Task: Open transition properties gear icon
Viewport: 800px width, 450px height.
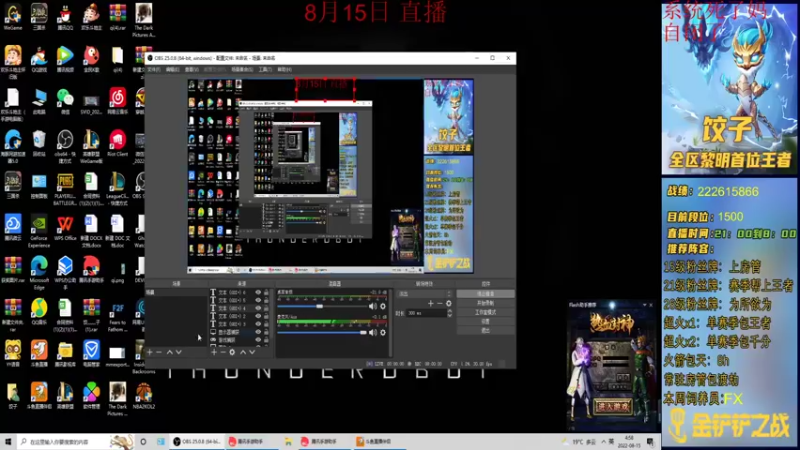Action: [x=448, y=304]
